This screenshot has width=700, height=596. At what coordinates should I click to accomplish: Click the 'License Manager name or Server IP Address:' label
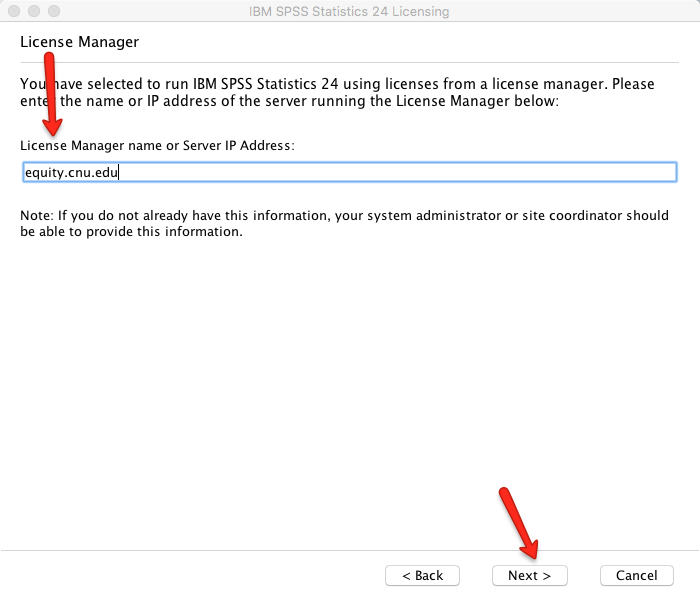point(157,146)
